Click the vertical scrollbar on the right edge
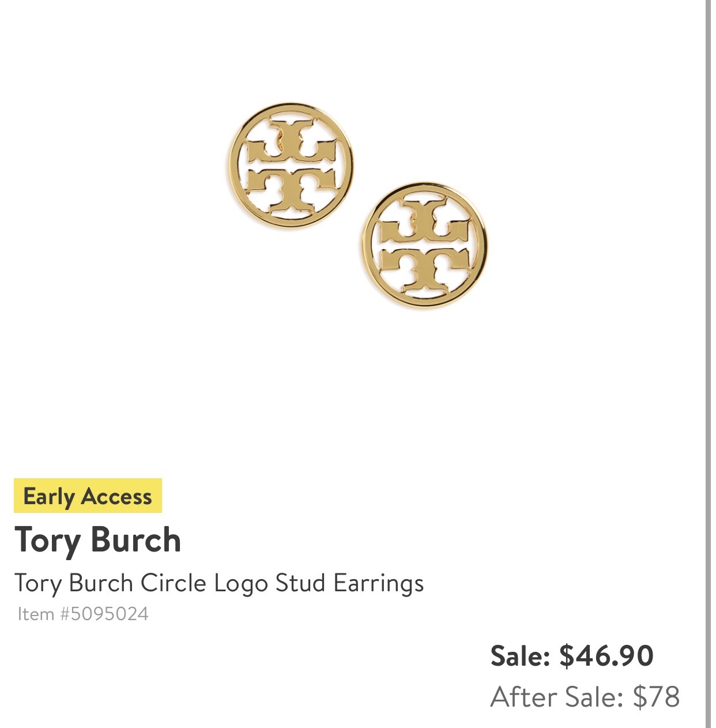Screen dimensions: 716x728 click(x=708, y=363)
